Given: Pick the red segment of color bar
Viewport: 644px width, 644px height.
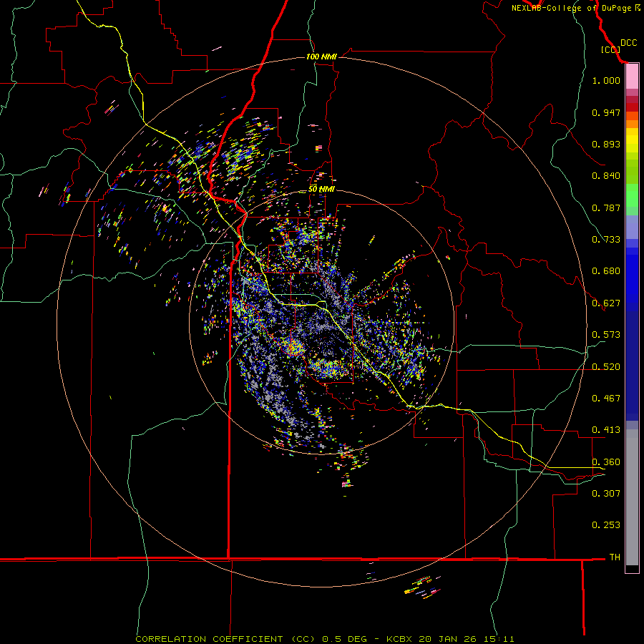Looking at the screenshot, I should [x=632, y=107].
